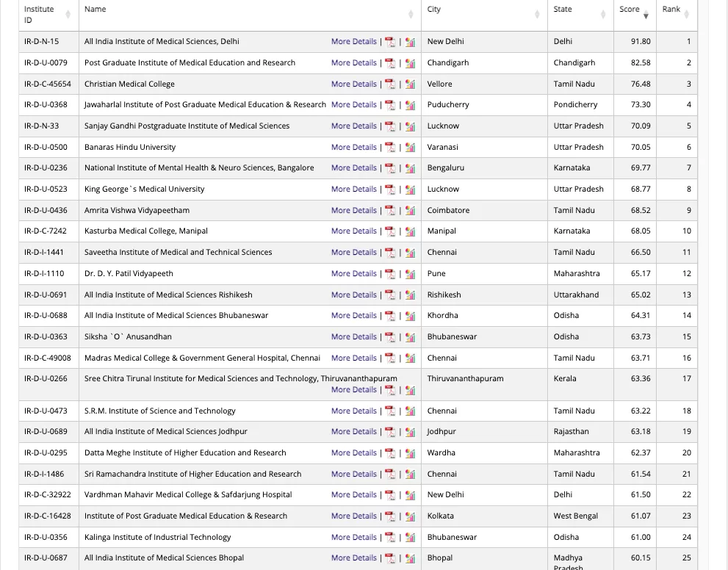The height and width of the screenshot is (570, 728).
Task: Sort by Name using header sort arrows
Action: coord(411,15)
